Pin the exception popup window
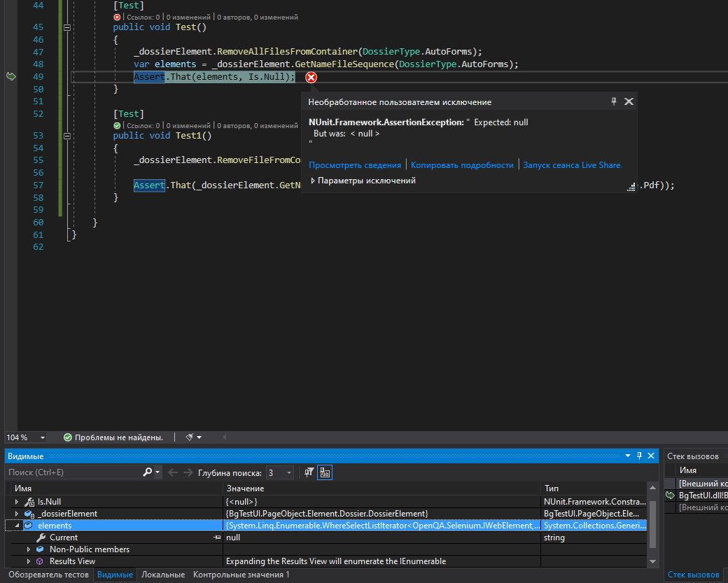 tap(614, 101)
